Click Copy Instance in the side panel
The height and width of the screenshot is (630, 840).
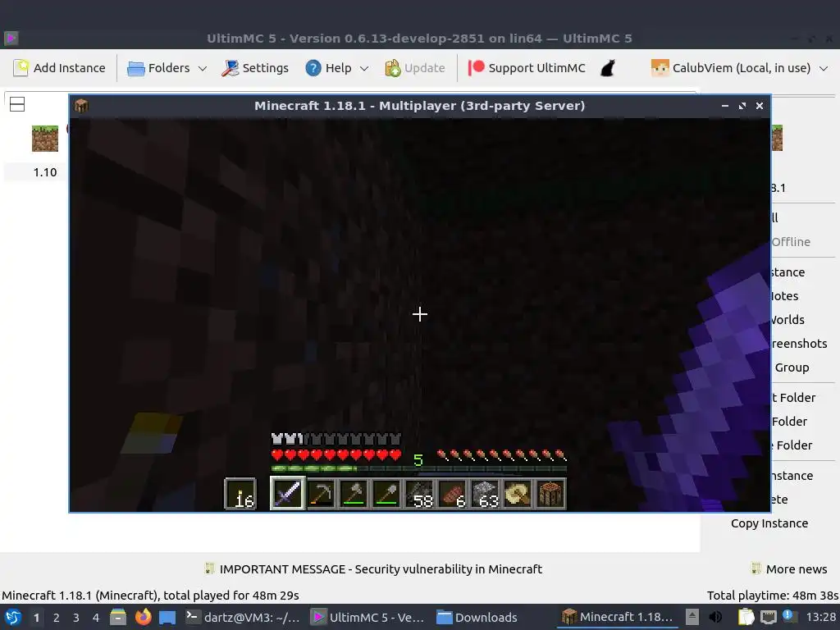pyautogui.click(x=769, y=523)
